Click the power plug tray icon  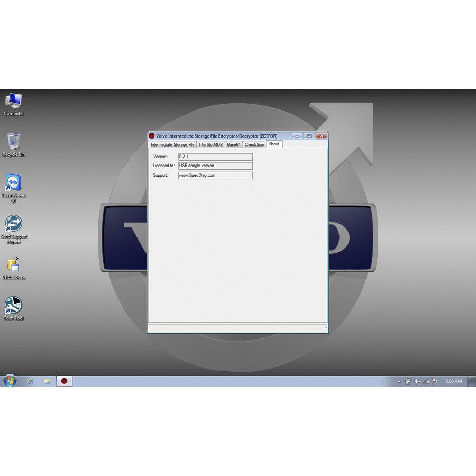coord(408,381)
